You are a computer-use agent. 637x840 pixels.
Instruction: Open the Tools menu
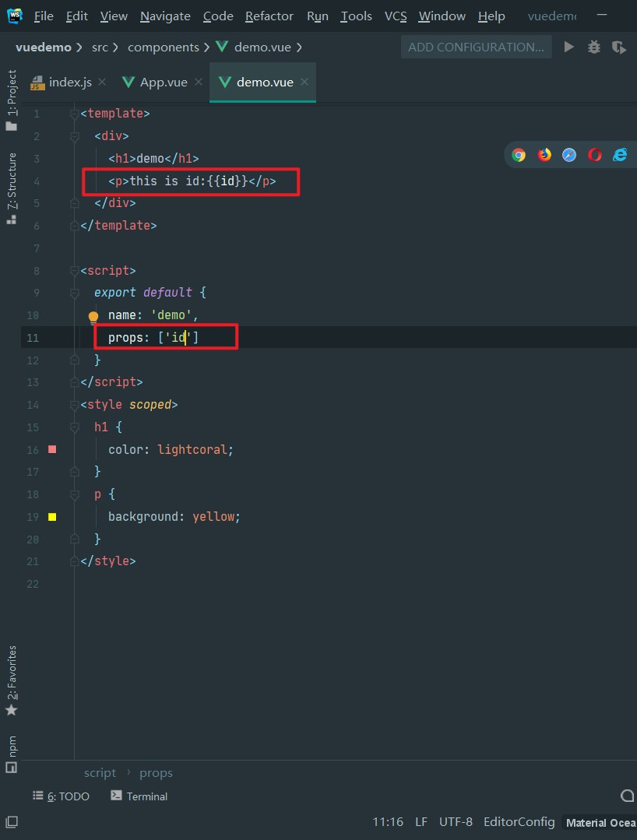(x=357, y=16)
